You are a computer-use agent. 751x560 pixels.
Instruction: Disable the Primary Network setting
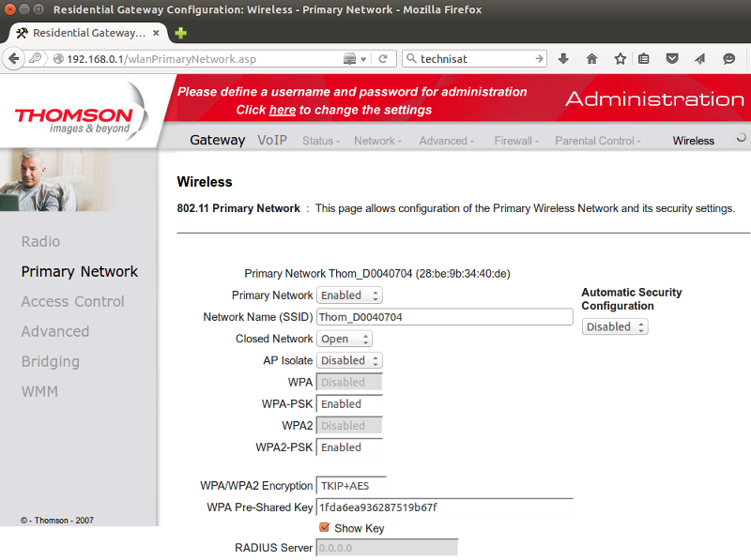[349, 295]
